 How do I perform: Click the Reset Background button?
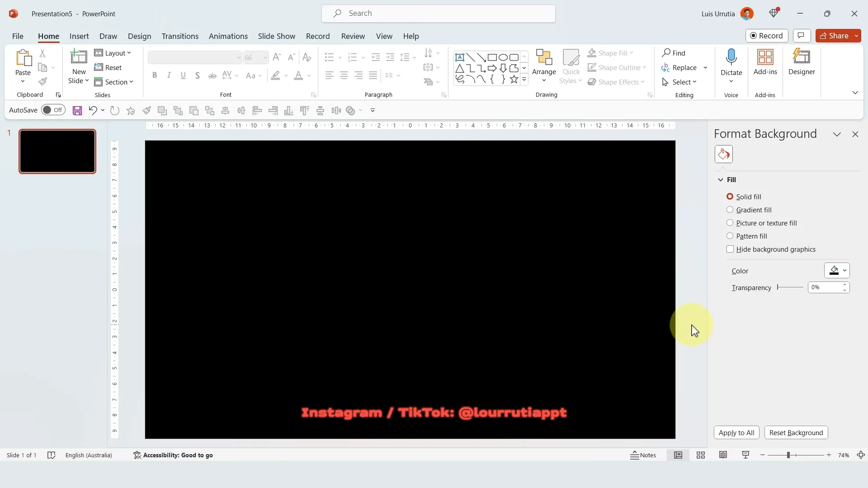coord(796,432)
